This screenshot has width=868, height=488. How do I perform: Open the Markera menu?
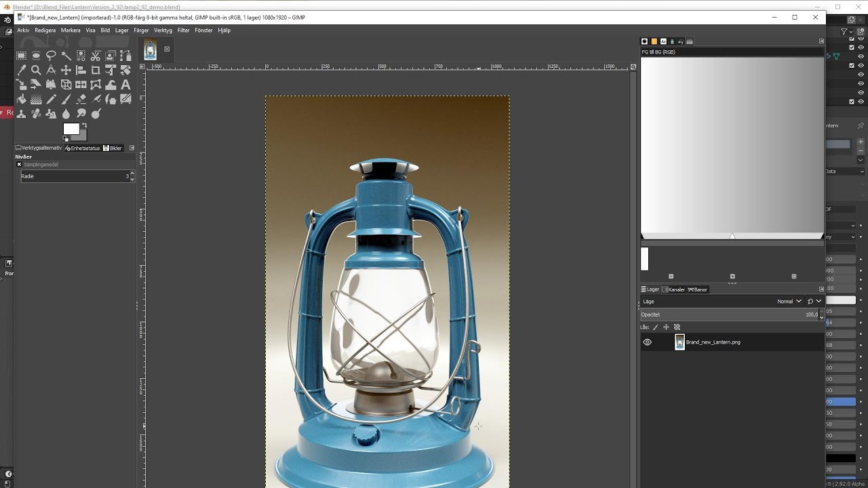point(71,30)
